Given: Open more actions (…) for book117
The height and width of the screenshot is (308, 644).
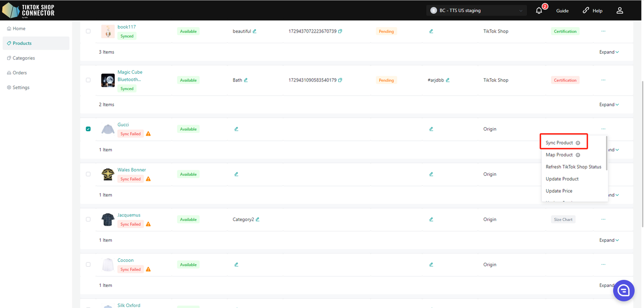Looking at the screenshot, I should pos(603,31).
